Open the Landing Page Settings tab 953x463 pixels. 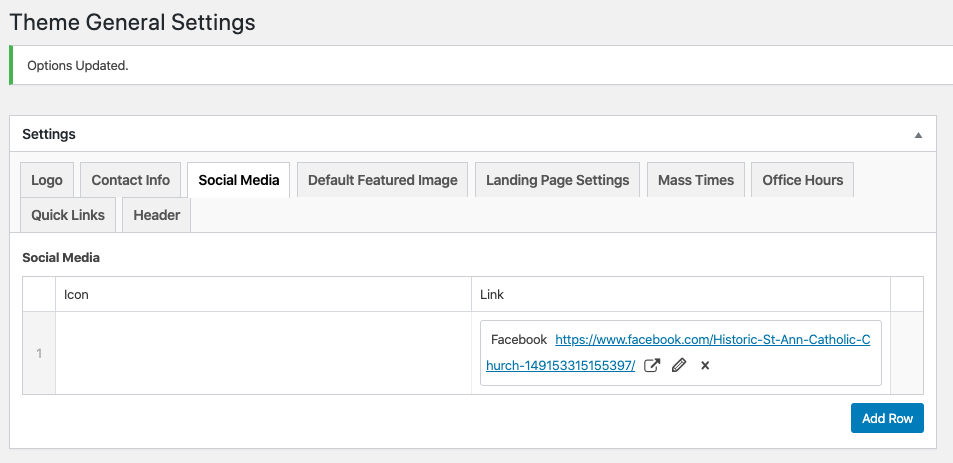(557, 180)
